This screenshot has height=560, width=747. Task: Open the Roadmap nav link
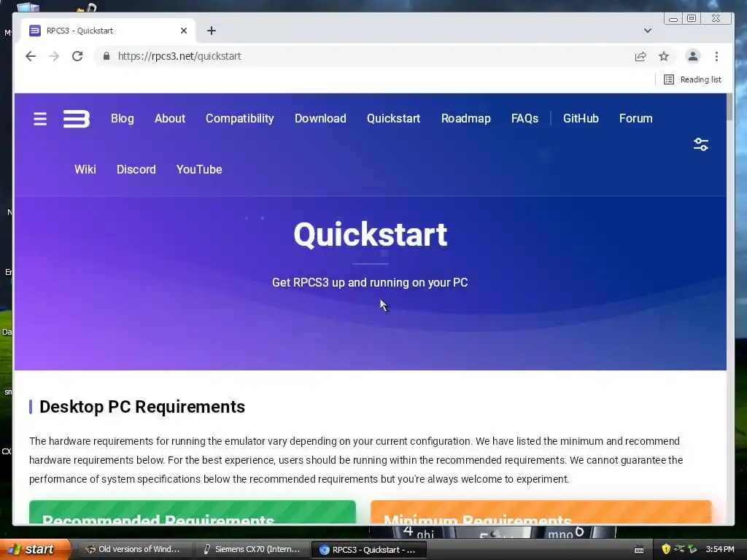[466, 119]
